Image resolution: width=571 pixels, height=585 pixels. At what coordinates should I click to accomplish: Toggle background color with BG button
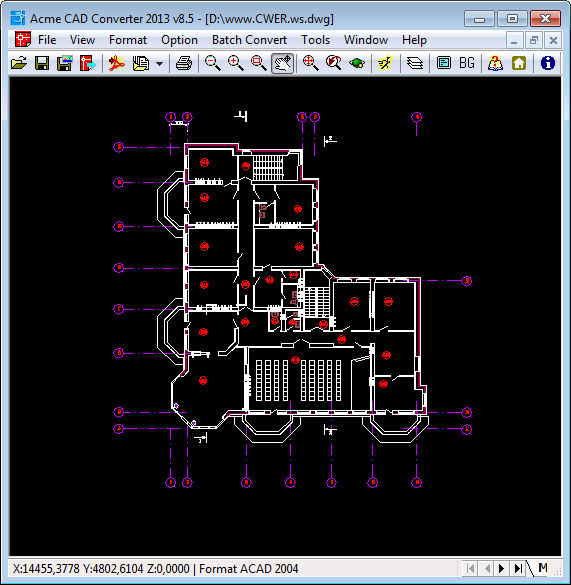(x=467, y=63)
